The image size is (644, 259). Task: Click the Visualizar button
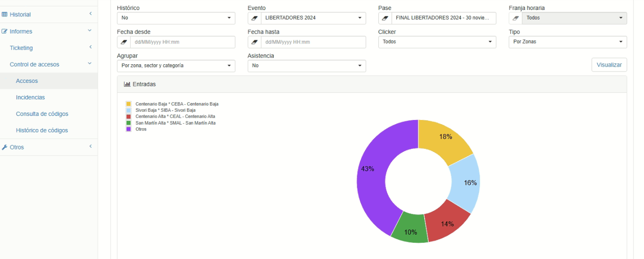pos(609,65)
